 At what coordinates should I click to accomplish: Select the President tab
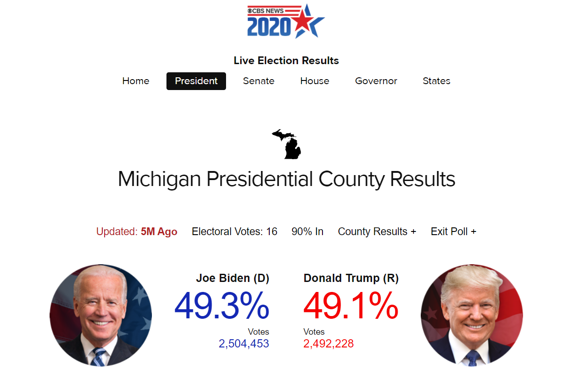pyautogui.click(x=196, y=81)
